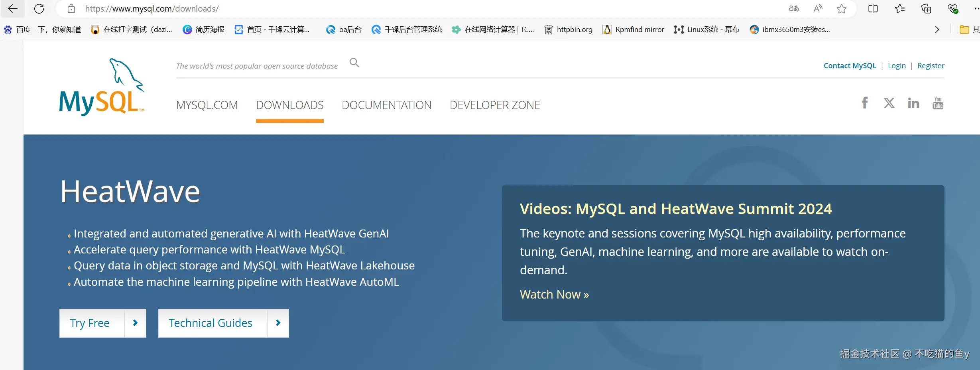980x370 pixels.
Task: Open the Favorites list icon
Action: 900,9
